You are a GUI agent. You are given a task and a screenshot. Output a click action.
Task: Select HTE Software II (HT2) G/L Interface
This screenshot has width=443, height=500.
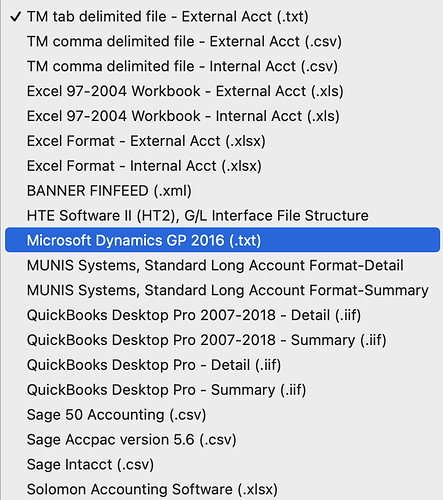pos(222,215)
